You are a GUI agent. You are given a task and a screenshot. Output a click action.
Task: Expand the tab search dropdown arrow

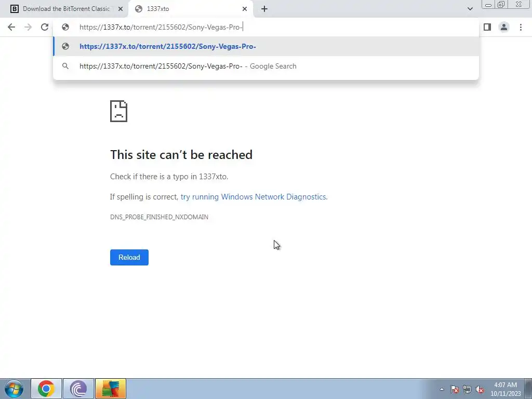(470, 9)
